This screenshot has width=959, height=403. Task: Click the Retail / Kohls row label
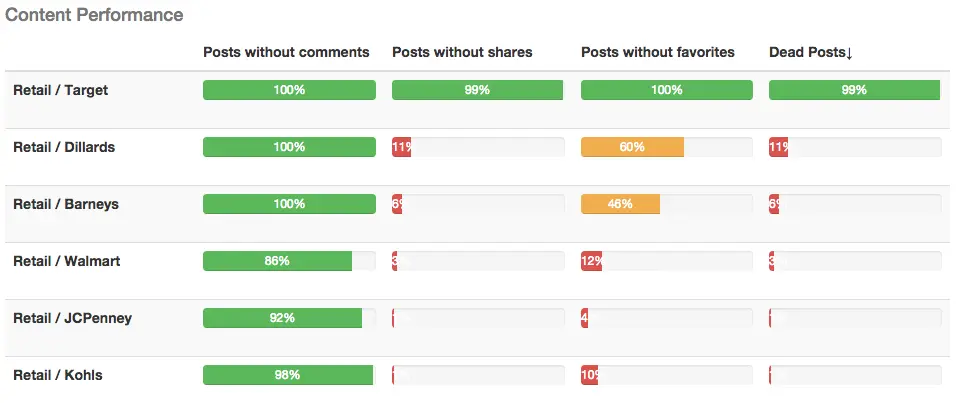coord(57,375)
